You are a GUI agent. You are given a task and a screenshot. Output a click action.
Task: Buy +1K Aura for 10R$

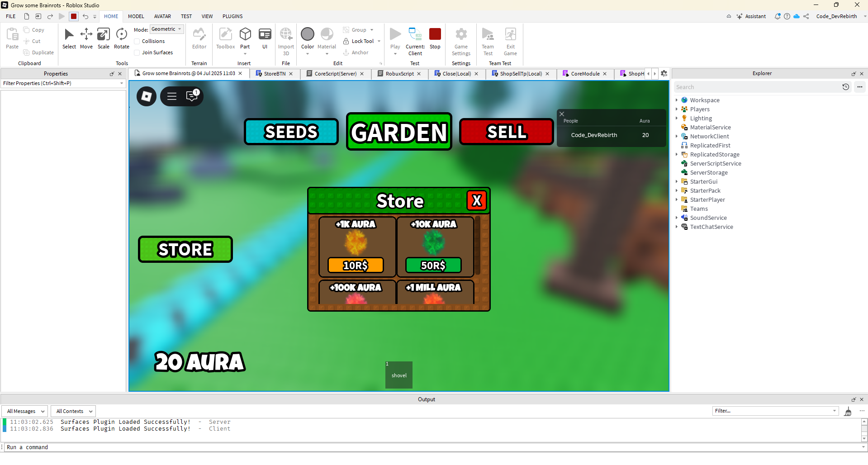[356, 265]
